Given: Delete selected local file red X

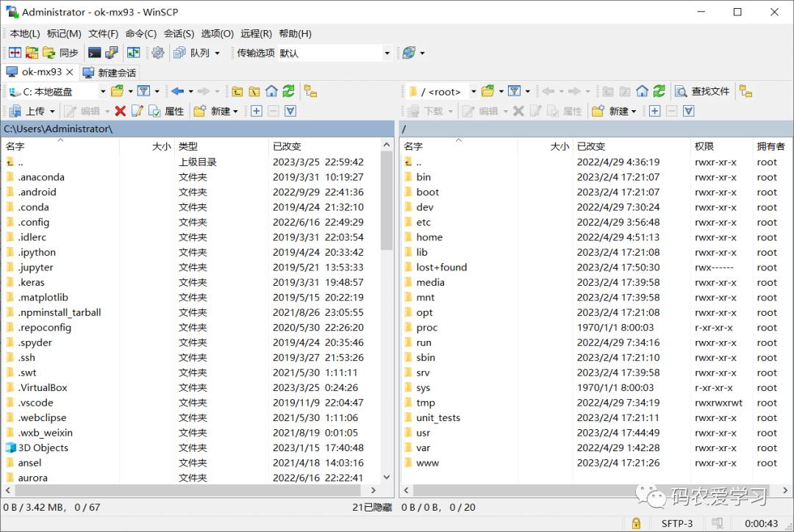Looking at the screenshot, I should [x=120, y=111].
